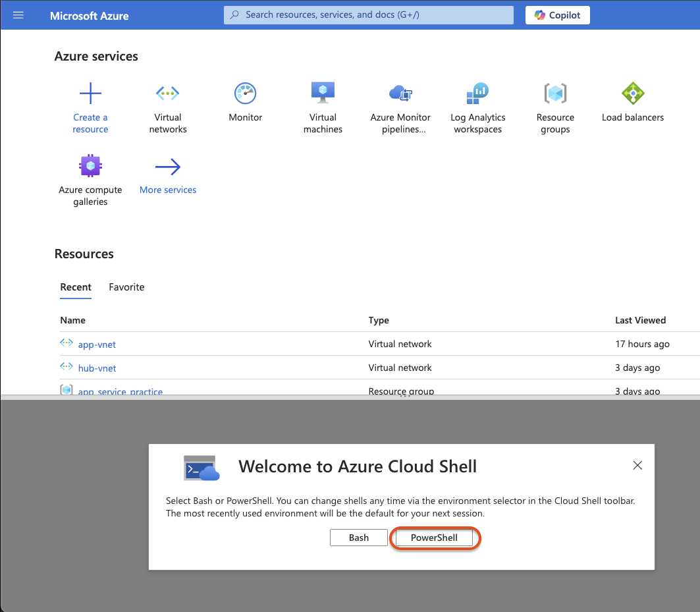Open the Virtual networks service icon
This screenshot has height=612, width=700.
tap(168, 93)
